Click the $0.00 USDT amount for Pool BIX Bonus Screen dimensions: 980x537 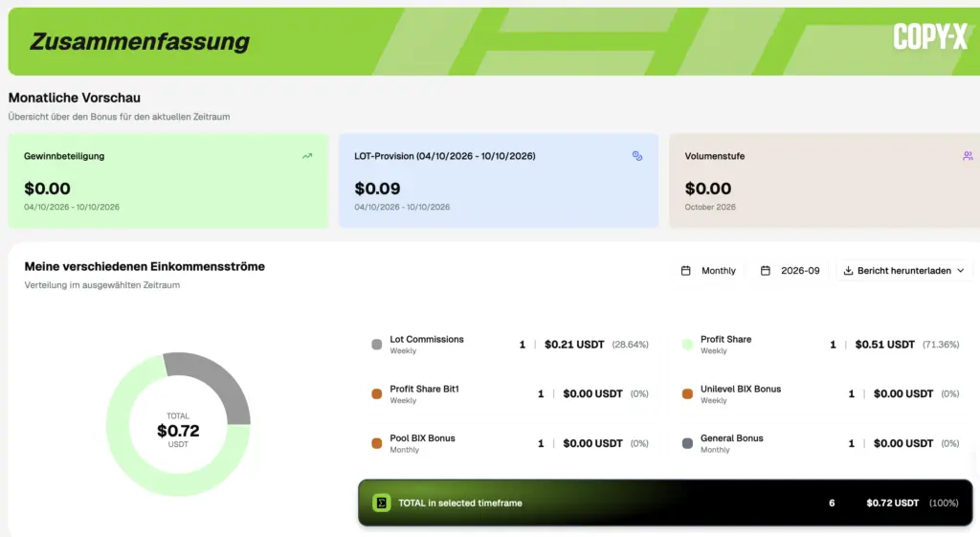(x=592, y=443)
